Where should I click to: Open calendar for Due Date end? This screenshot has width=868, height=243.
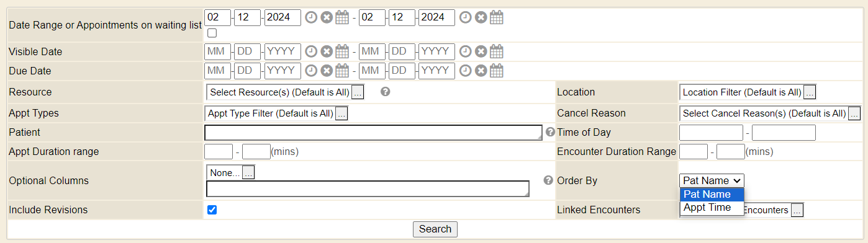[x=496, y=71]
